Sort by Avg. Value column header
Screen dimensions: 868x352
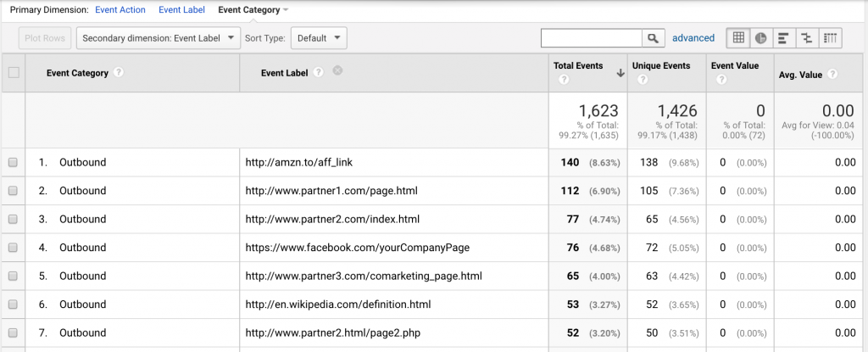pyautogui.click(x=800, y=75)
